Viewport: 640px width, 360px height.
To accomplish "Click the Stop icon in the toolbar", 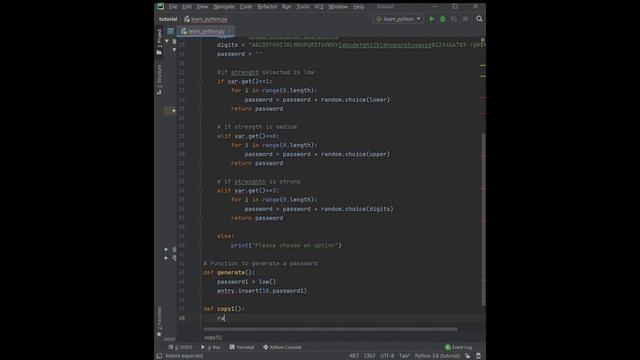I will (465, 19).
